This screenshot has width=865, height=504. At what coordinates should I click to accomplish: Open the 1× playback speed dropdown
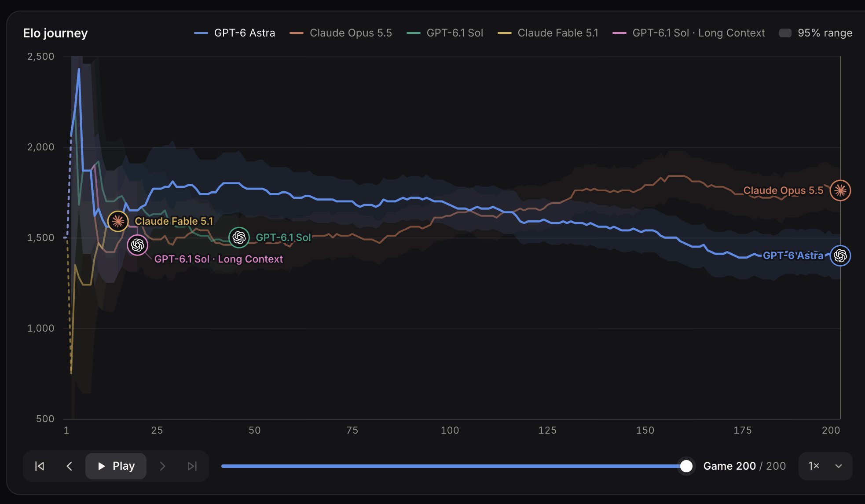click(x=825, y=466)
